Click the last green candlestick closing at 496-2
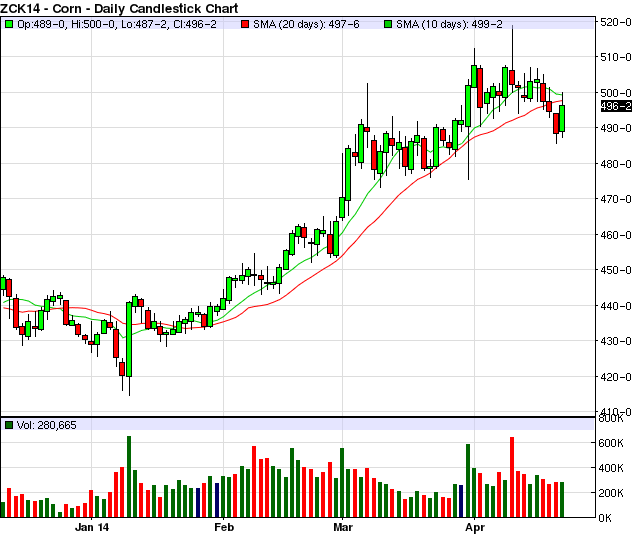The image size is (640, 536). 562,118
